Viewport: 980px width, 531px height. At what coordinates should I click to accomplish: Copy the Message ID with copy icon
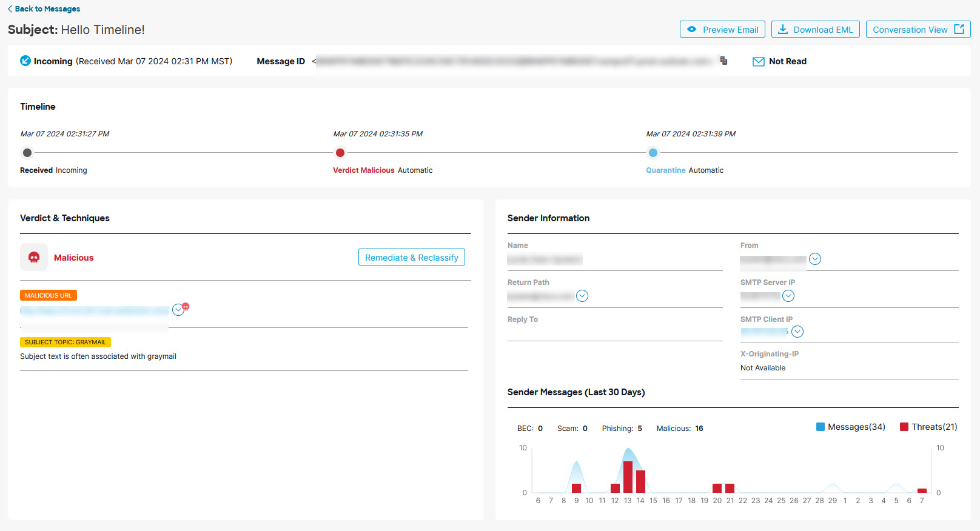click(x=723, y=61)
